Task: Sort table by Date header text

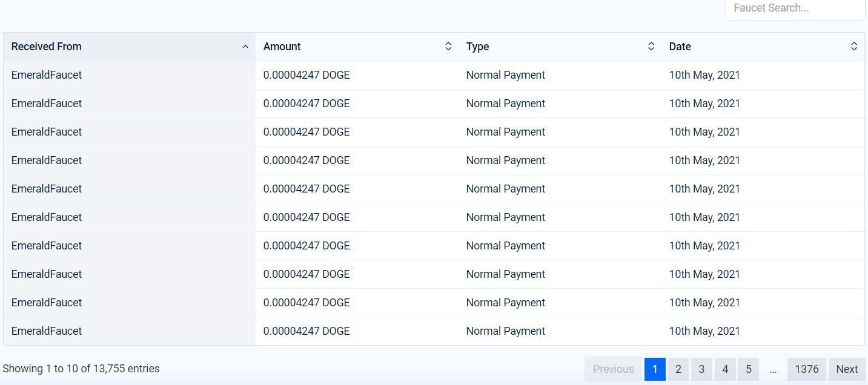Action: [x=680, y=47]
